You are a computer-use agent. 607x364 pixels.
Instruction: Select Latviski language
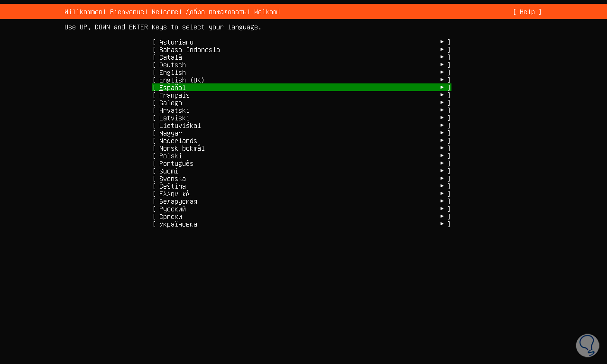pyautogui.click(x=302, y=118)
